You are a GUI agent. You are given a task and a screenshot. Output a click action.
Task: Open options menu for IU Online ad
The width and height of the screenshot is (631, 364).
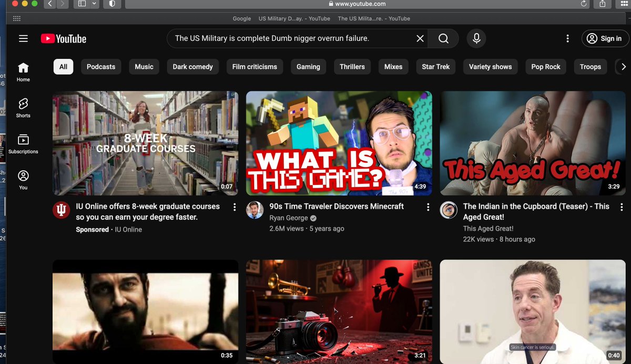point(235,207)
